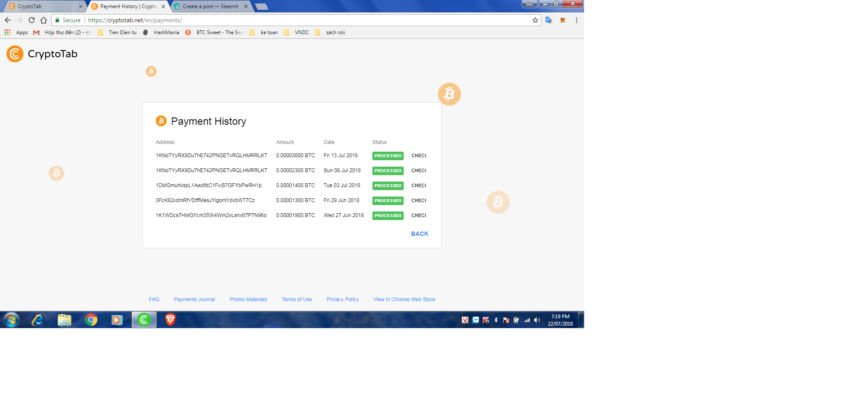868x411 pixels.
Task: Click the 0.00002300 BTC amount
Action: coord(295,170)
